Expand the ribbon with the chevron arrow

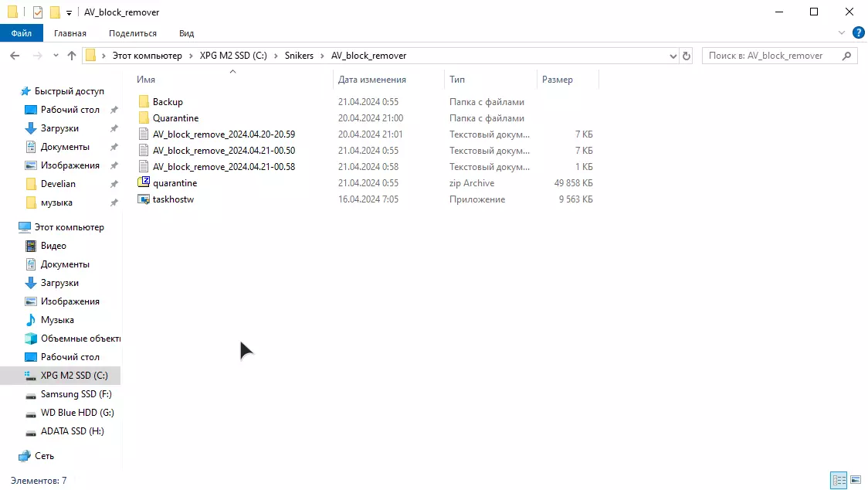click(843, 33)
